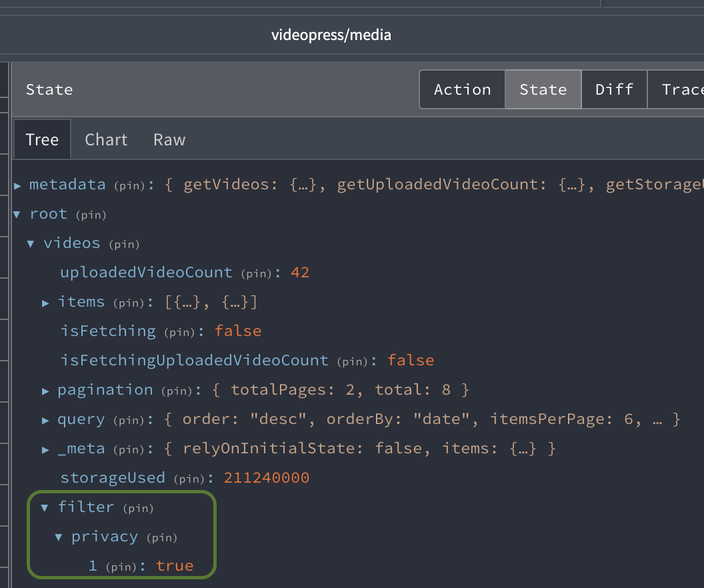
Task: Collapse the privacy node under filter
Action: pyautogui.click(x=59, y=537)
